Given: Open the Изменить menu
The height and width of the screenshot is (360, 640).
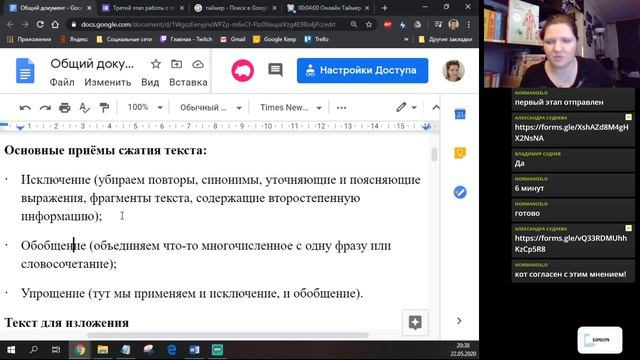Looking at the screenshot, I should 108,82.
